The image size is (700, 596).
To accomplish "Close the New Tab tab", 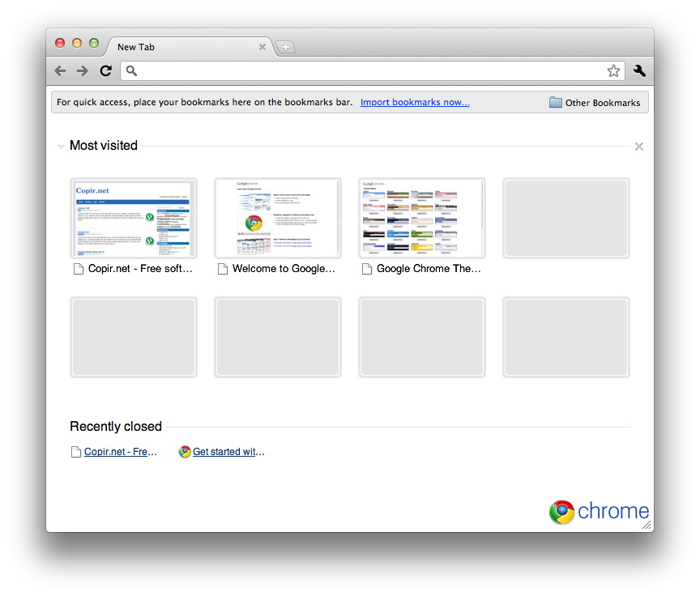I will (262, 47).
